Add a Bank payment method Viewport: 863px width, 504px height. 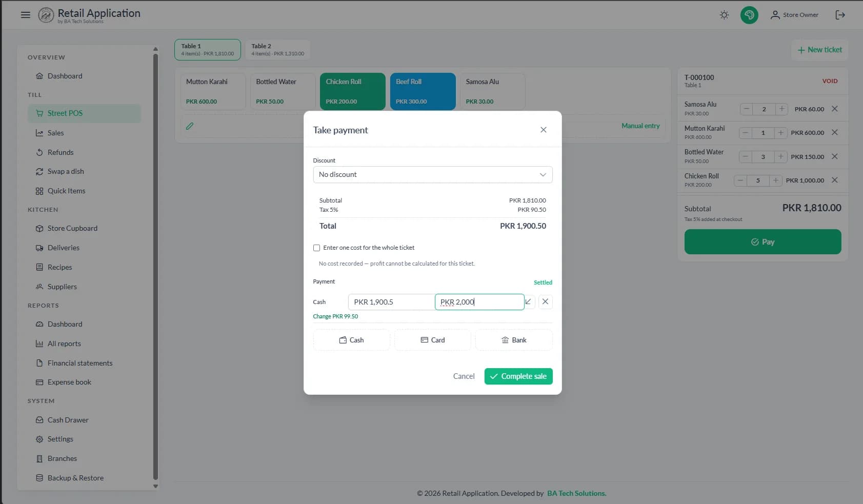point(514,340)
